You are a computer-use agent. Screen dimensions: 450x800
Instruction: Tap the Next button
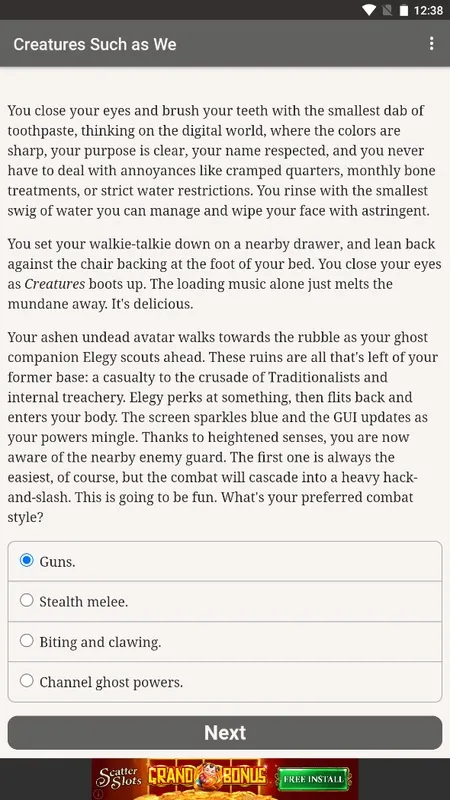[224, 733]
